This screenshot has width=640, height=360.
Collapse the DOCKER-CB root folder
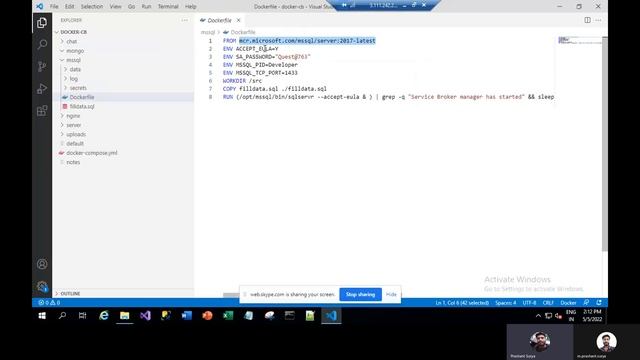57,32
